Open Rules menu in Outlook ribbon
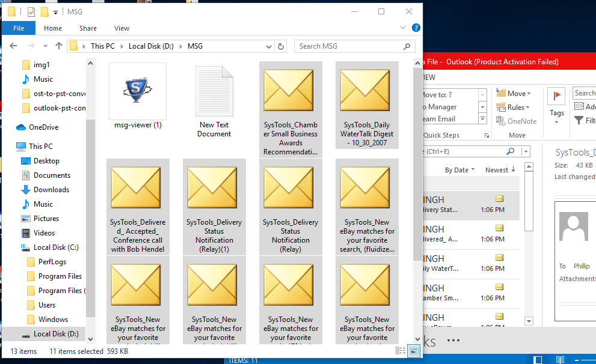 (513, 108)
